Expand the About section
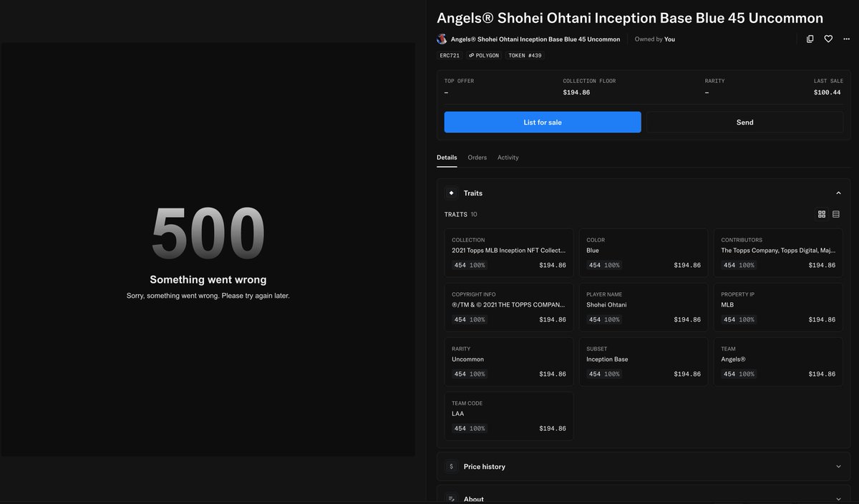 point(644,497)
